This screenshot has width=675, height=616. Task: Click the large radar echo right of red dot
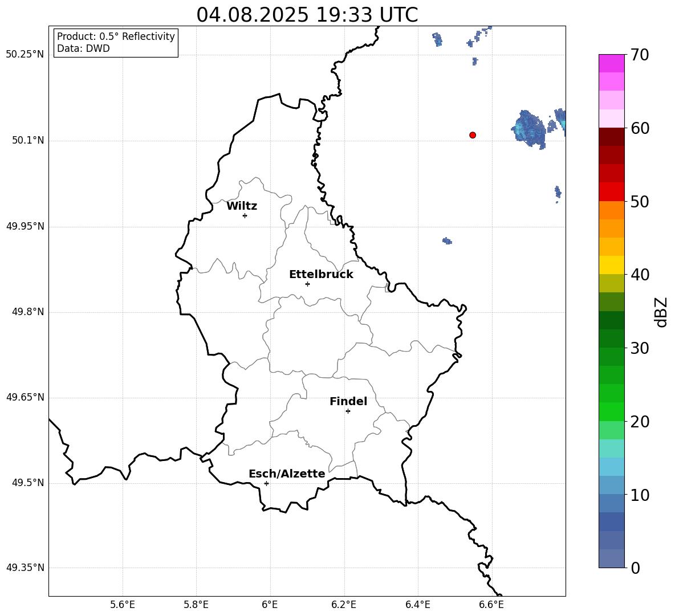click(x=528, y=129)
